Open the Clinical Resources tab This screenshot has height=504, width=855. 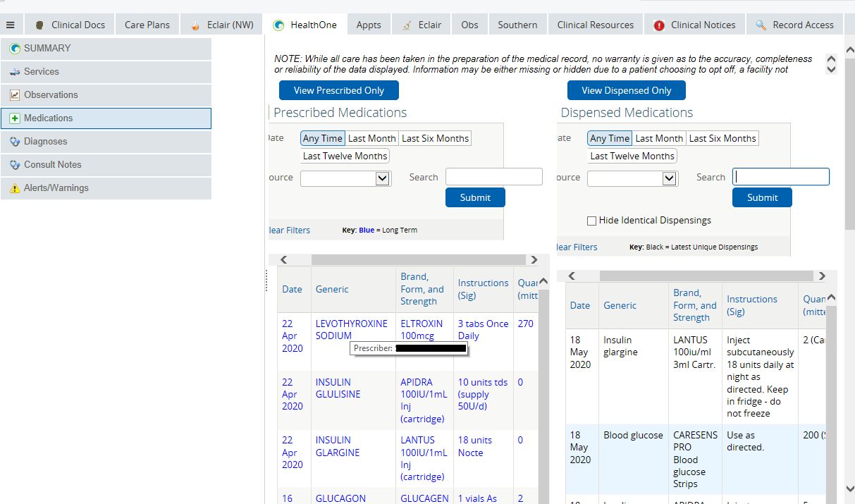point(596,25)
